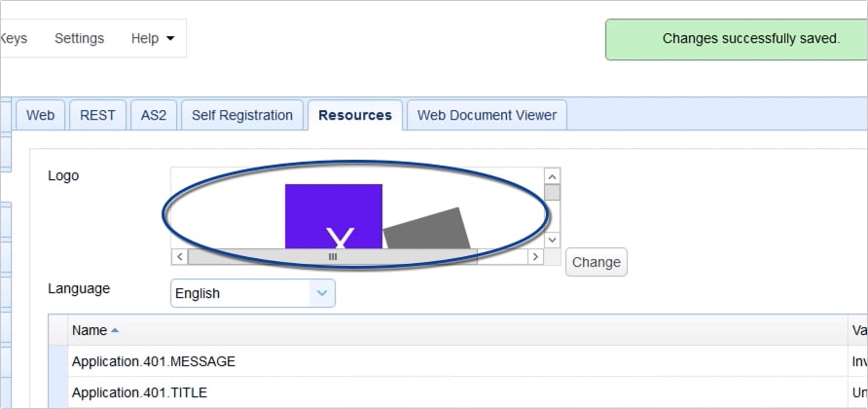Select the Application.401.TITLE row
Viewport: 868px width, 409px height.
coord(457,392)
